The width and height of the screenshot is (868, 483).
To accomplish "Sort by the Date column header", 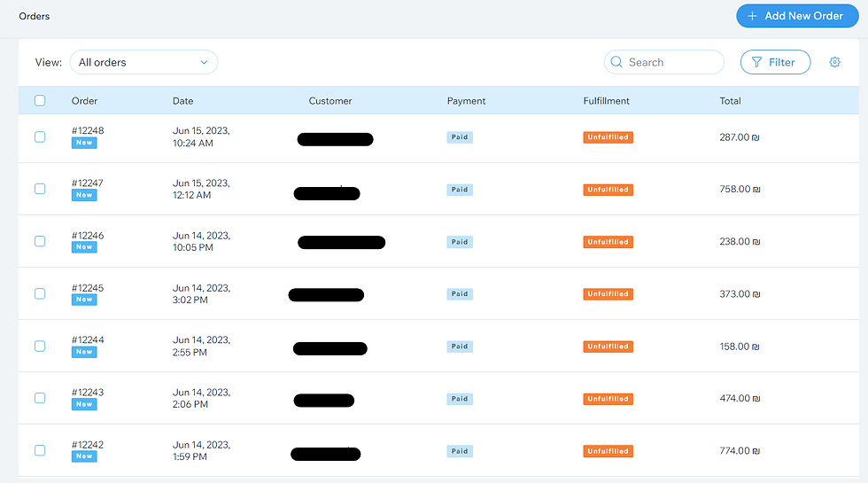I will coord(182,101).
